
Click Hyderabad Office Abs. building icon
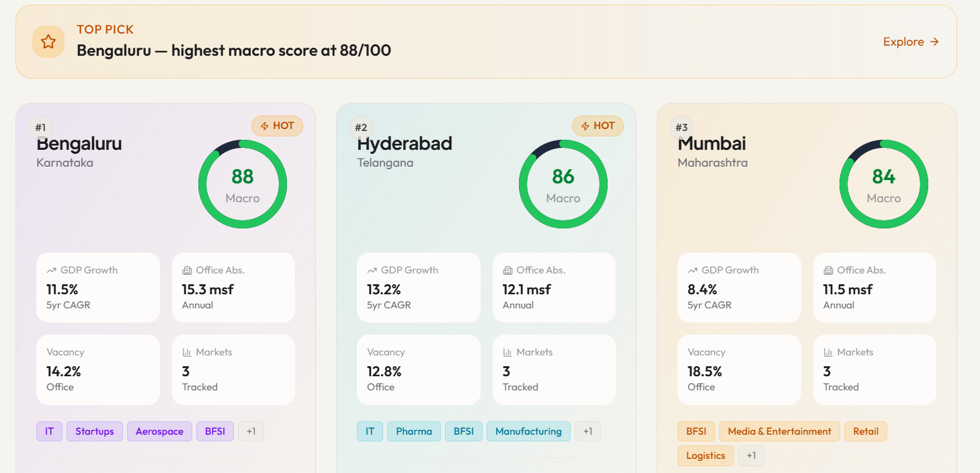[507, 270]
